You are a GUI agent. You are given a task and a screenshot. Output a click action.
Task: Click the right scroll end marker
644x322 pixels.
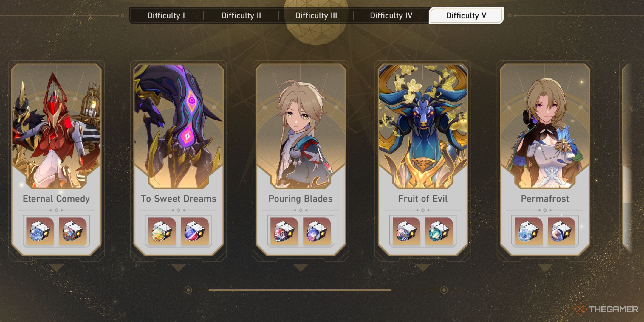coord(444,290)
